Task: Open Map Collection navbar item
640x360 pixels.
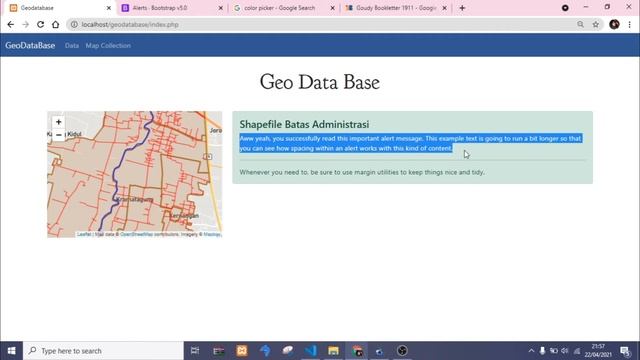Action: click(108, 46)
